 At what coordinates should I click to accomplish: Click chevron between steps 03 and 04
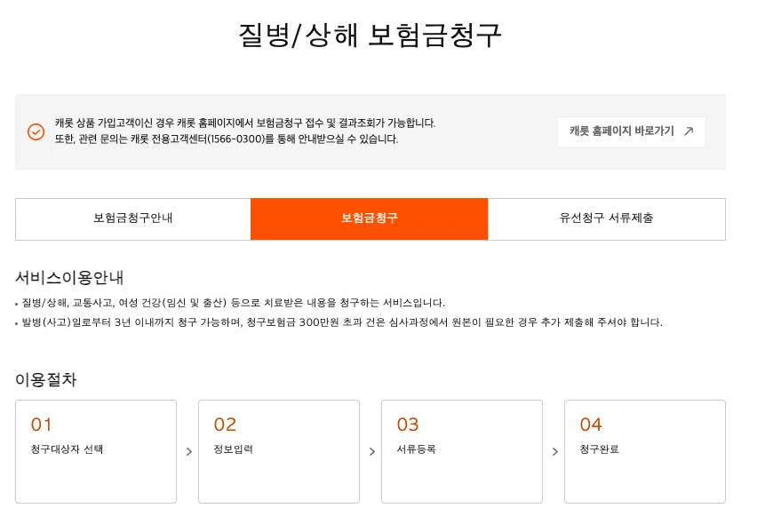554,451
